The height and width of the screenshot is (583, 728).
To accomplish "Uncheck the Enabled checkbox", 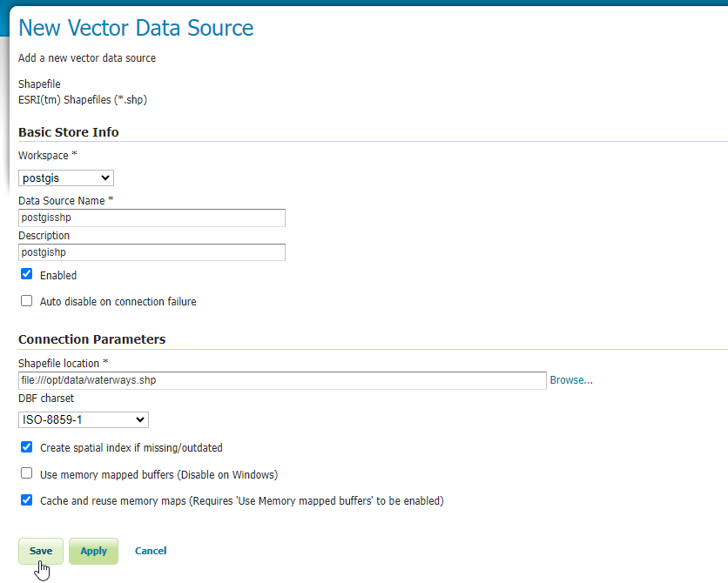I will [x=27, y=274].
